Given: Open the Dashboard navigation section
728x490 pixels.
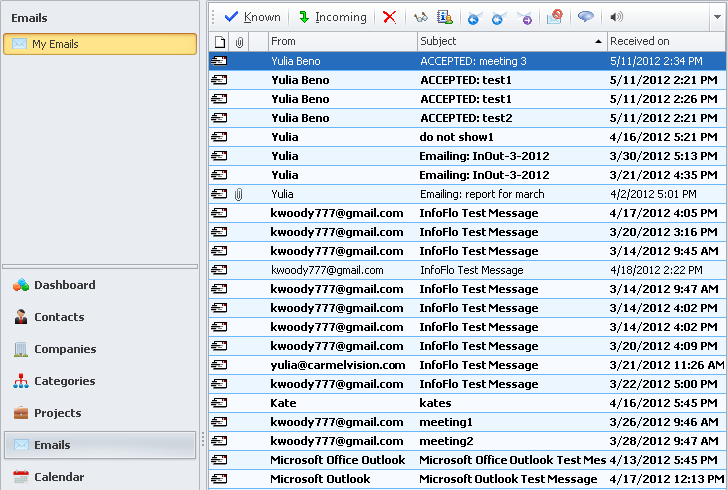Looking at the screenshot, I should pos(64,285).
